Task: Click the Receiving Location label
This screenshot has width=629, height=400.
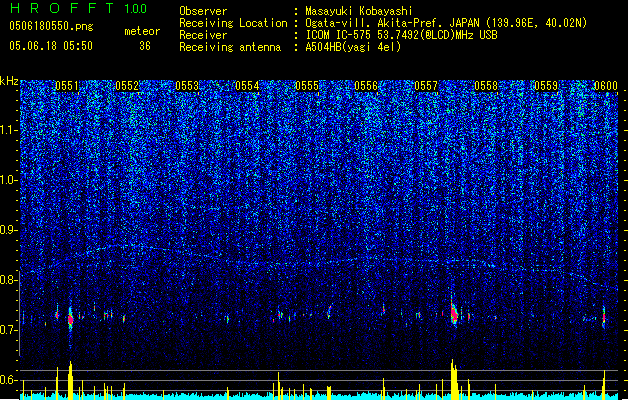Action: (x=233, y=23)
